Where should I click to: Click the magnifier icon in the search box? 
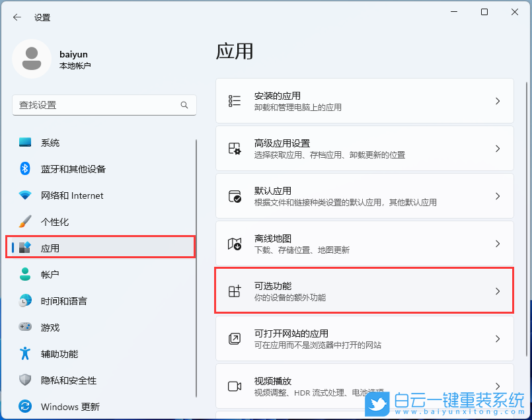(x=185, y=105)
